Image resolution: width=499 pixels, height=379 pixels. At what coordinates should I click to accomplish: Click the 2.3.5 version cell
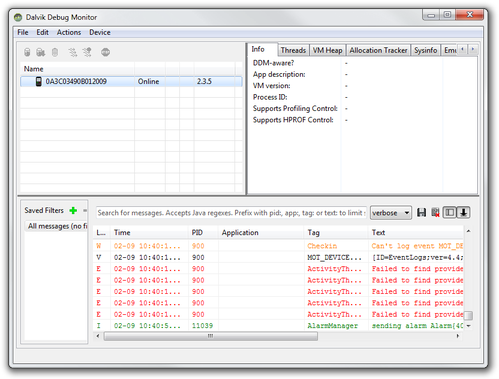point(204,81)
